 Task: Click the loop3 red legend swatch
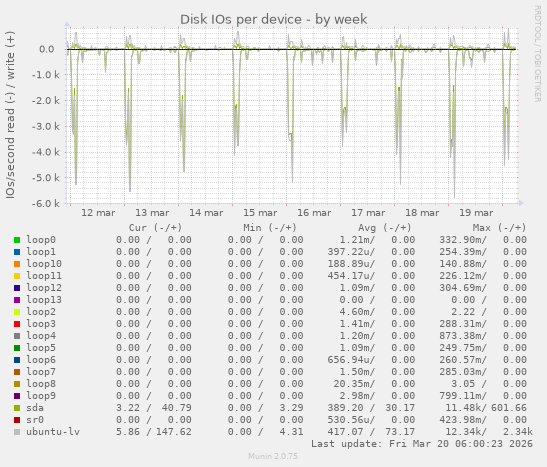coord(17,324)
